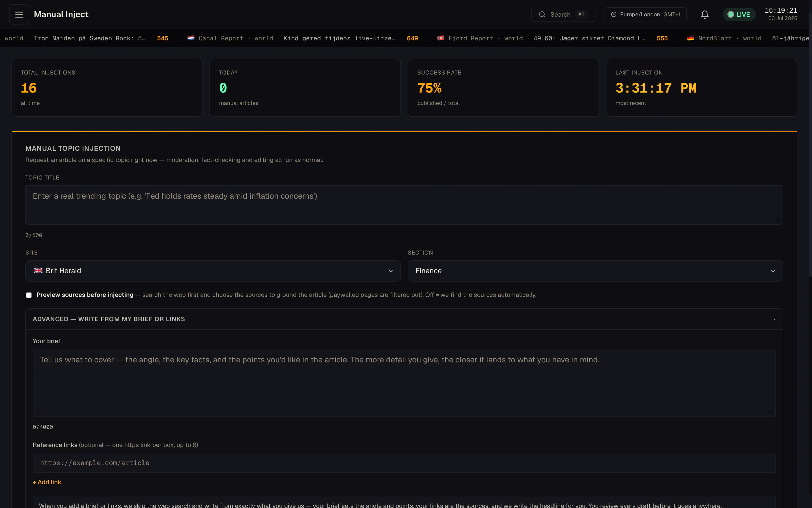
Task: Click the ticker score 545
Action: pos(163,38)
